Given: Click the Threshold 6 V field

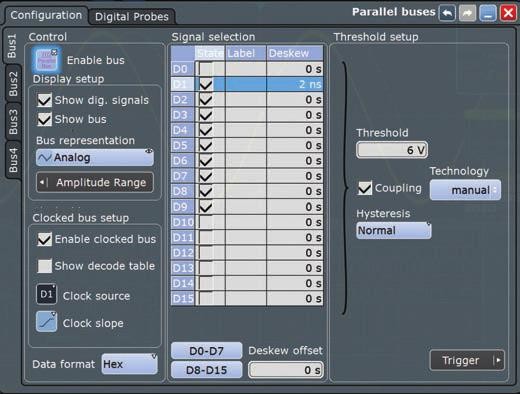Looking at the screenshot, I should [x=392, y=150].
